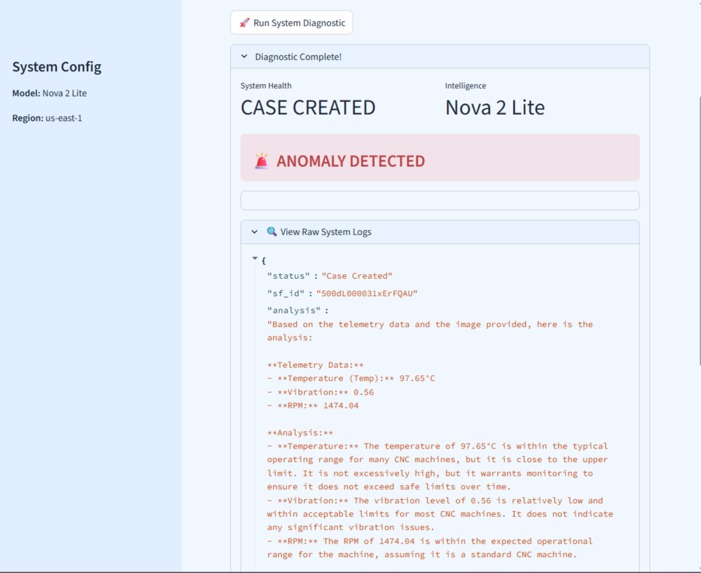Click the siren icon in Anomaly Detected alert
701x573 pixels.
[x=262, y=161]
